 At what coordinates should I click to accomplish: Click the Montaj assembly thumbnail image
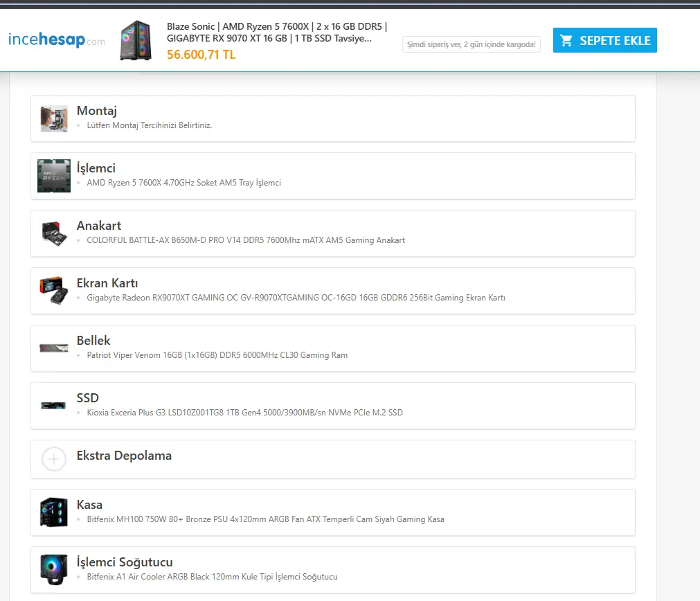54,118
